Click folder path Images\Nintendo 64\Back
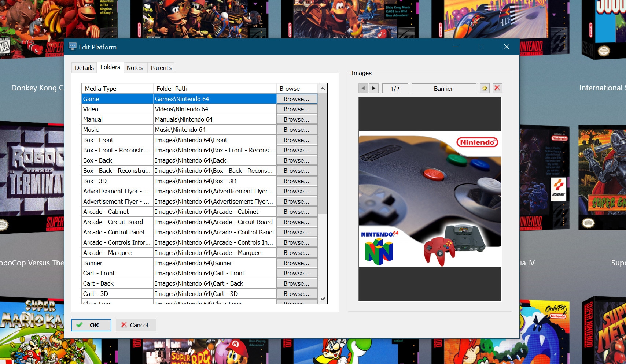This screenshot has height=364, width=626. pyautogui.click(x=215, y=160)
